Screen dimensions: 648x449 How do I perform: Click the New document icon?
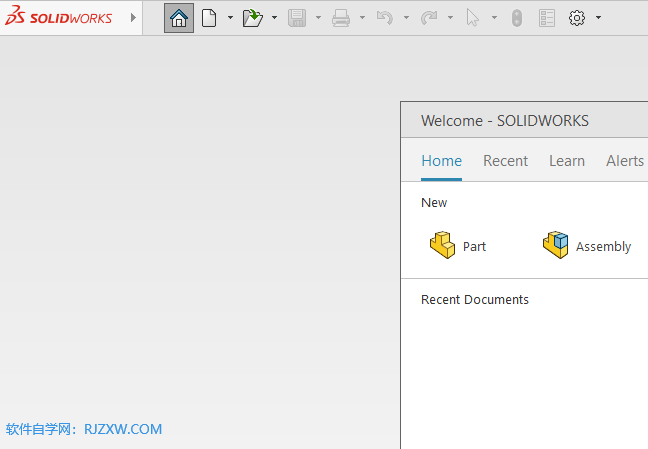pos(209,18)
